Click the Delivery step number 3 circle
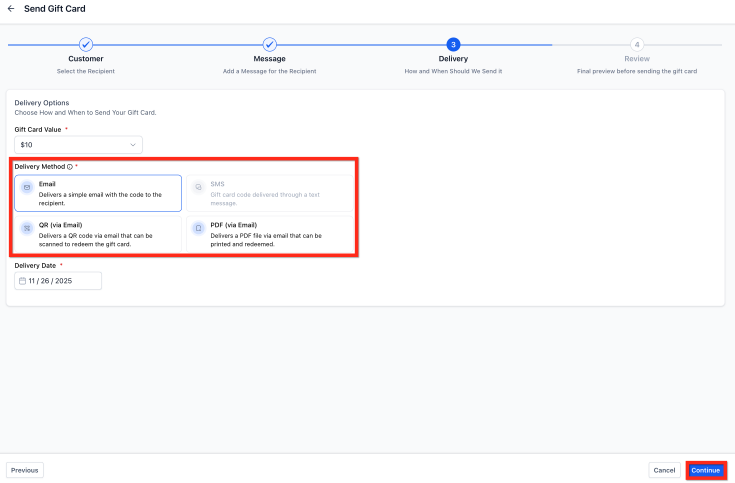This screenshot has height=483, width=735. tap(453, 45)
